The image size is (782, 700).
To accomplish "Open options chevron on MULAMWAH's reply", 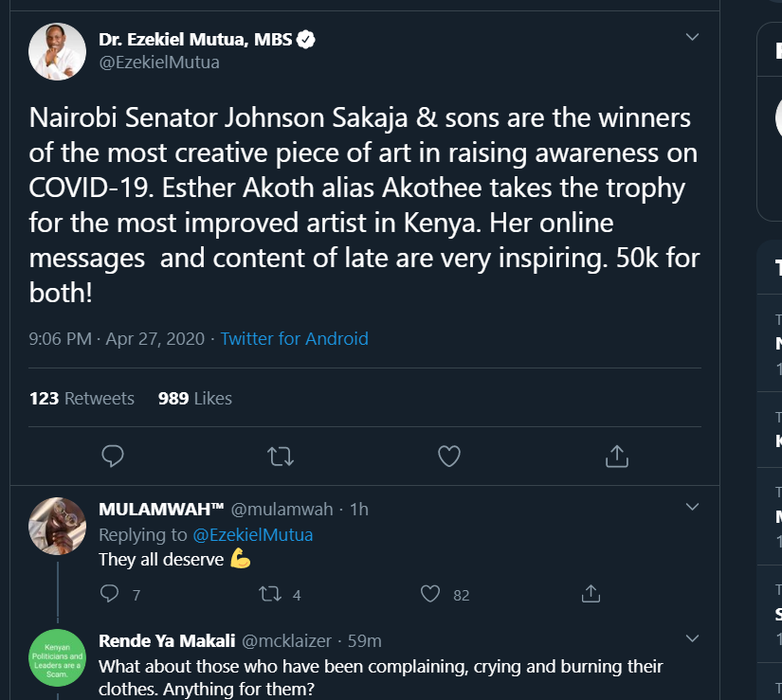I will point(692,508).
